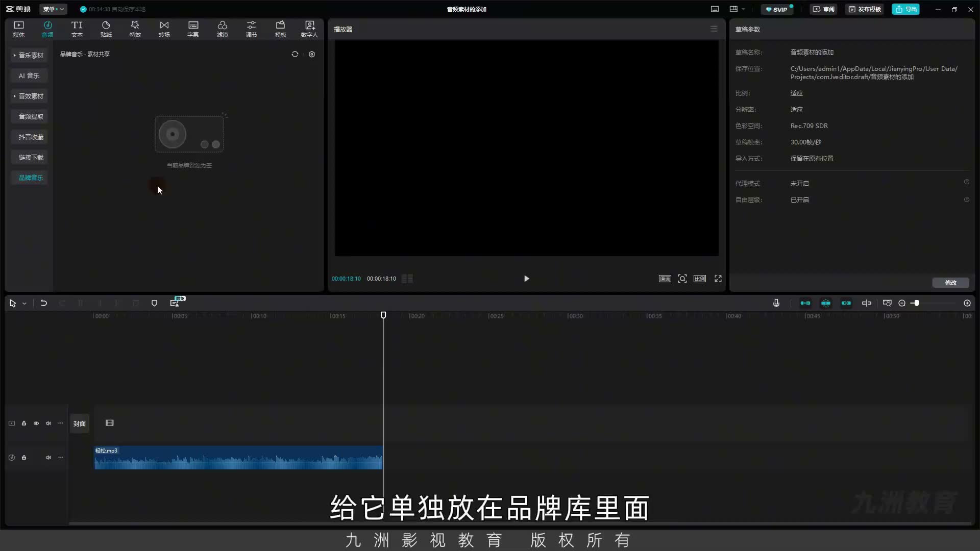Click the 修改 button in draft parameters
Viewport: 980px width, 551px height.
point(950,283)
